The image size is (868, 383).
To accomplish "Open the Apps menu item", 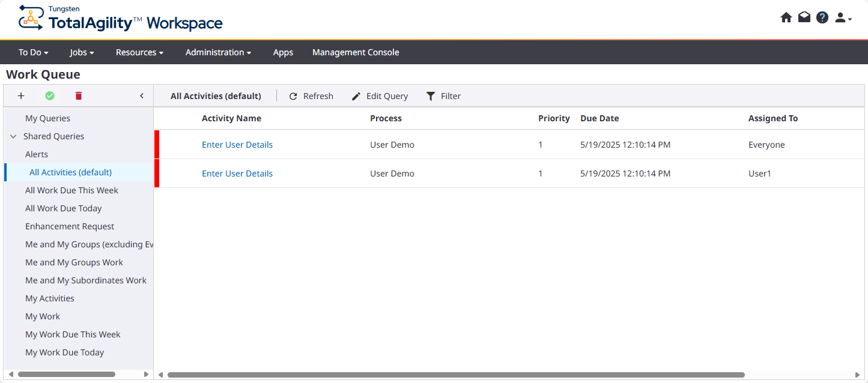I will coord(283,52).
